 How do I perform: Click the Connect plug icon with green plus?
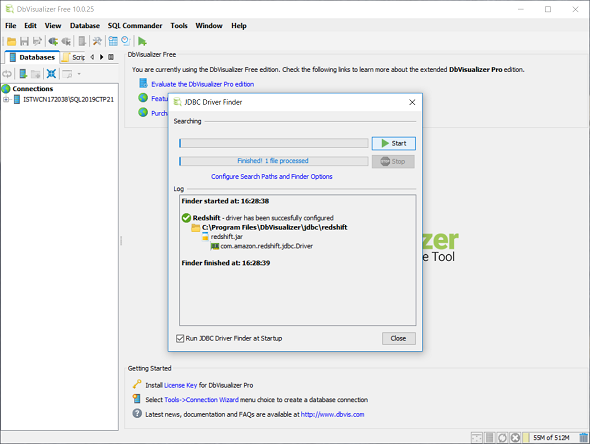53,41
